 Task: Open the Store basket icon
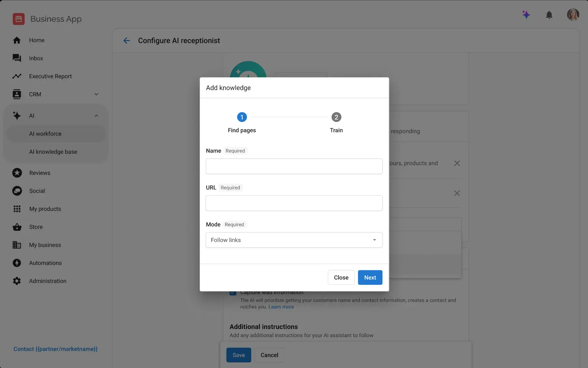click(x=17, y=227)
